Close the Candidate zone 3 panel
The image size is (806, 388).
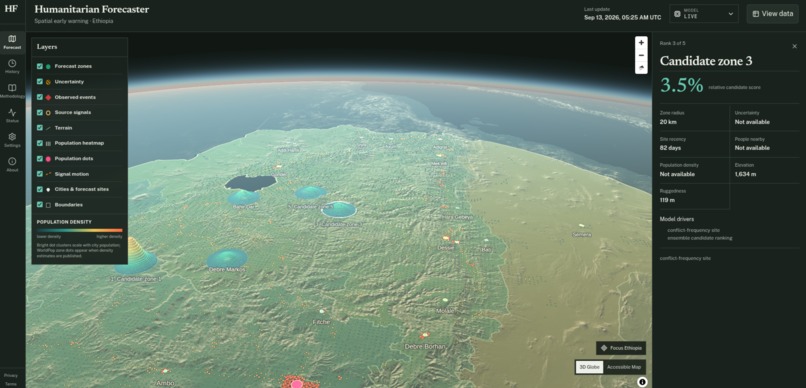point(794,46)
